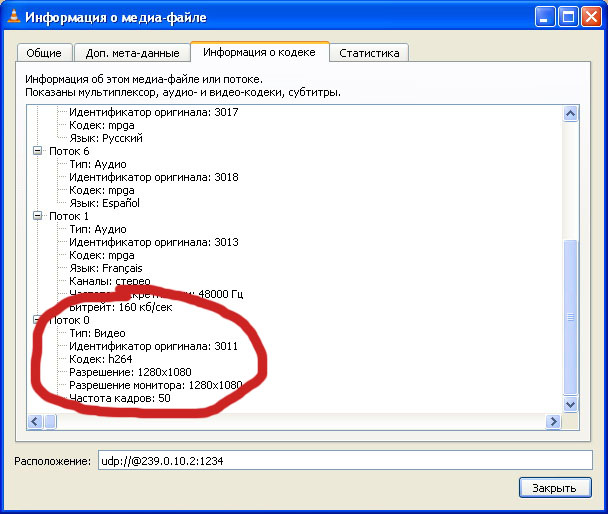Image resolution: width=608 pixels, height=514 pixels.
Task: Collapse the Поток 6 tree node
Action: click(x=38, y=151)
